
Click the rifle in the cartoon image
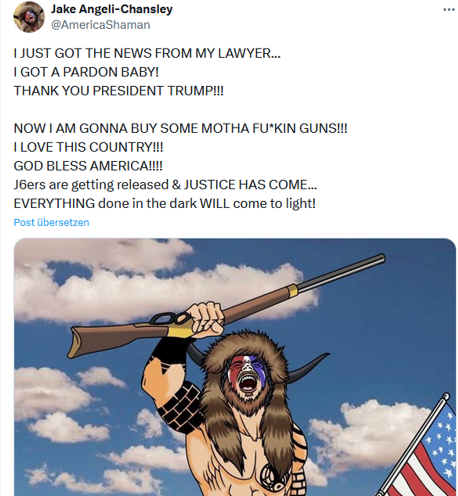tap(226, 306)
